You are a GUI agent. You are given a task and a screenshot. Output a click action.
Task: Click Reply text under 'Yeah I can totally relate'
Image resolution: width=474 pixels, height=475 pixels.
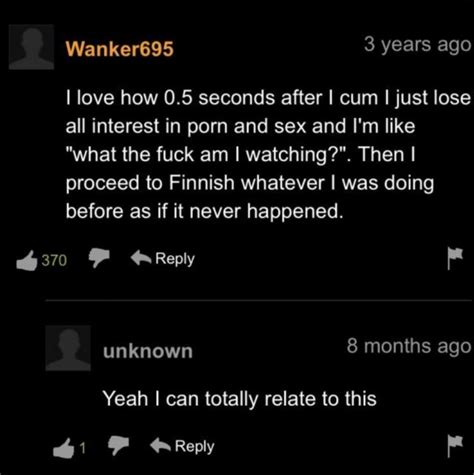pos(195,447)
